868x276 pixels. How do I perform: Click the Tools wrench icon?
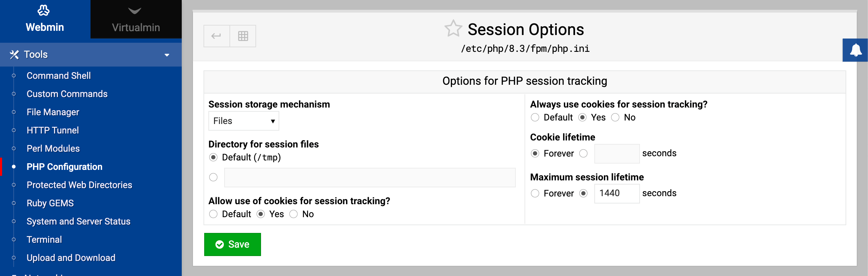click(14, 55)
